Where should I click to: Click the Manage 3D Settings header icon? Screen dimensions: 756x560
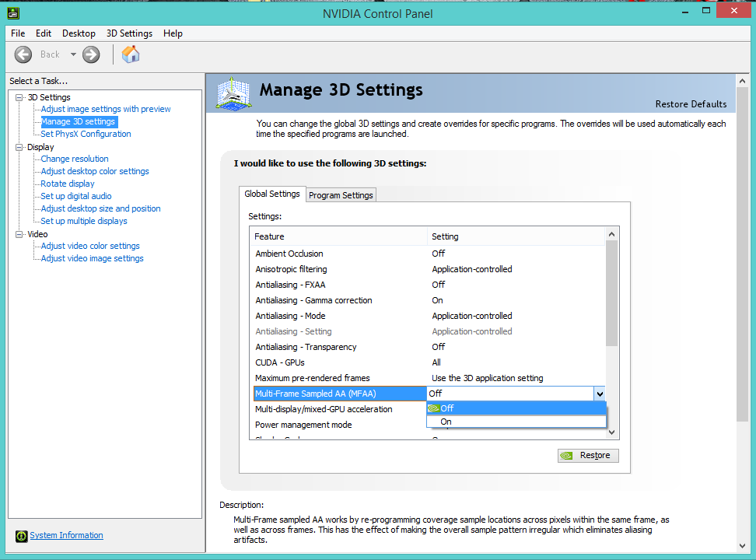tap(233, 93)
